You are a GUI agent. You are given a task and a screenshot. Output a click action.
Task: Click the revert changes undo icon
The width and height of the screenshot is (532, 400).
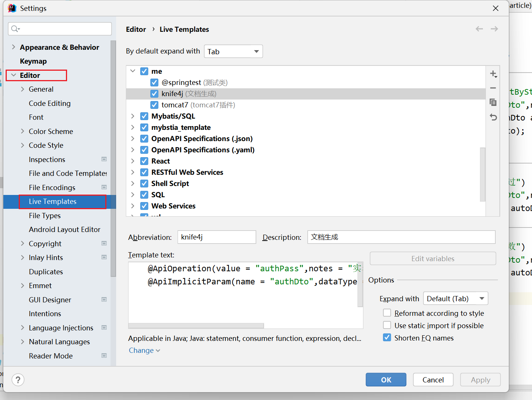coord(493,117)
